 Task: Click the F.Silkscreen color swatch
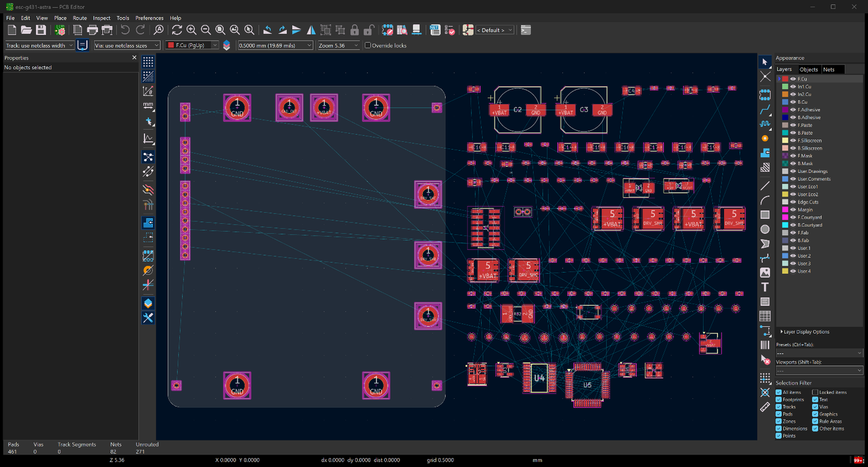coord(785,140)
